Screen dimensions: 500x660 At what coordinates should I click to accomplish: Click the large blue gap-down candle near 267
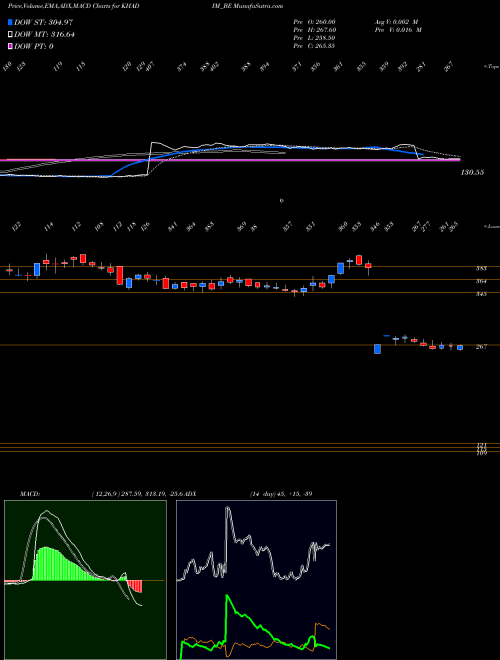coord(378,349)
